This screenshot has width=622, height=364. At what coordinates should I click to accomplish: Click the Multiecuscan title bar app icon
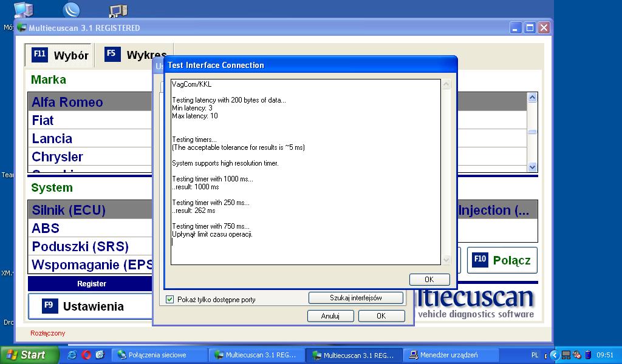tap(22, 28)
